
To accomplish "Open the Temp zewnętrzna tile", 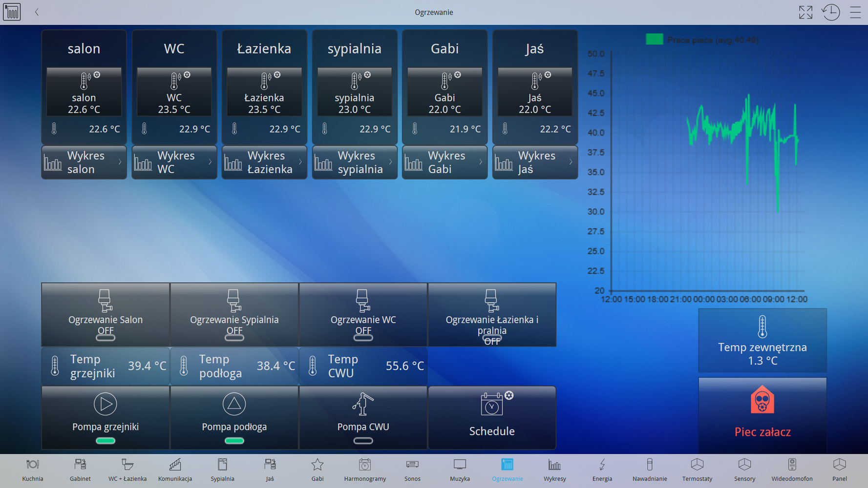I will pyautogui.click(x=762, y=341).
